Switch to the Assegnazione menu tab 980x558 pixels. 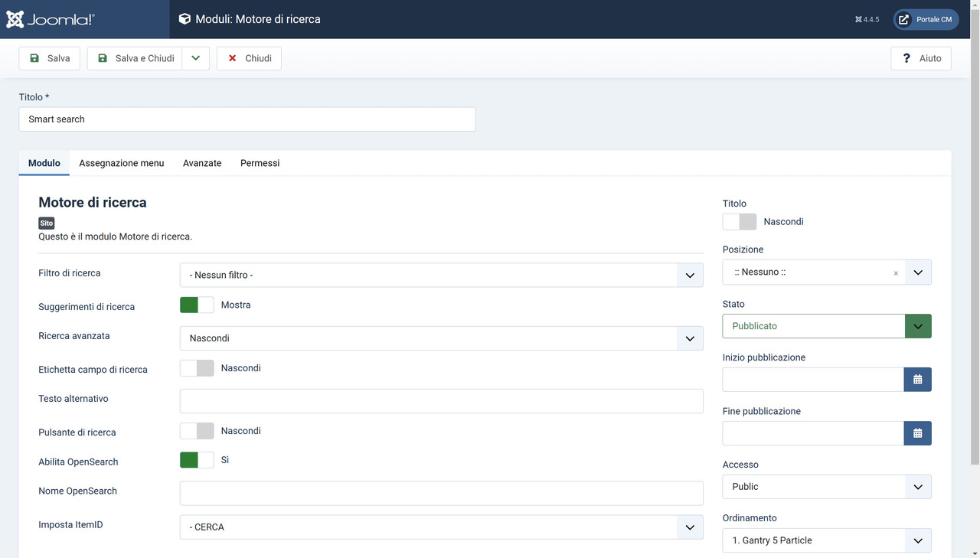[121, 163]
